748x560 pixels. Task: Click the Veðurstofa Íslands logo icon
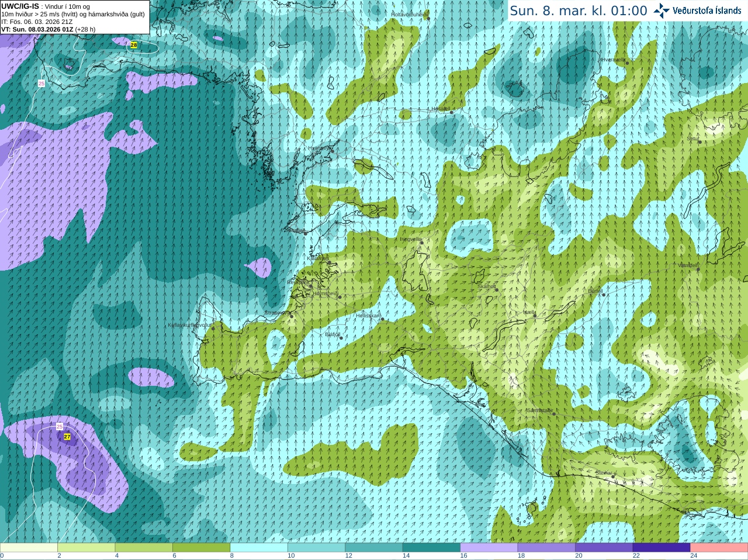[x=662, y=11]
